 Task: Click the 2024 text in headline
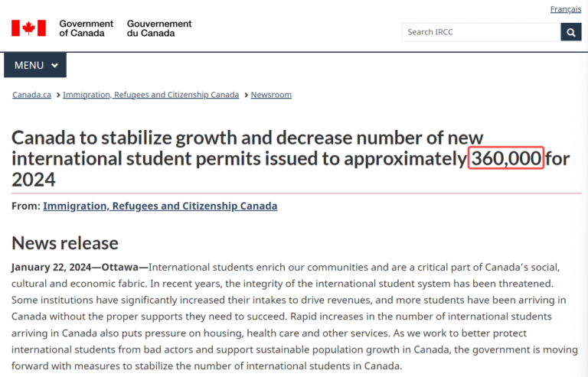(x=34, y=180)
